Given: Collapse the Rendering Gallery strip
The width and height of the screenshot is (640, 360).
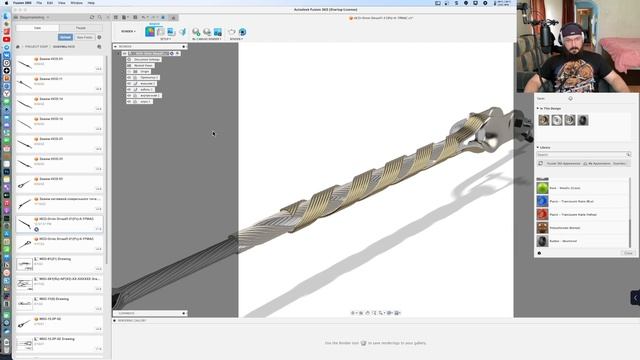Looking at the screenshot, I should (x=115, y=320).
